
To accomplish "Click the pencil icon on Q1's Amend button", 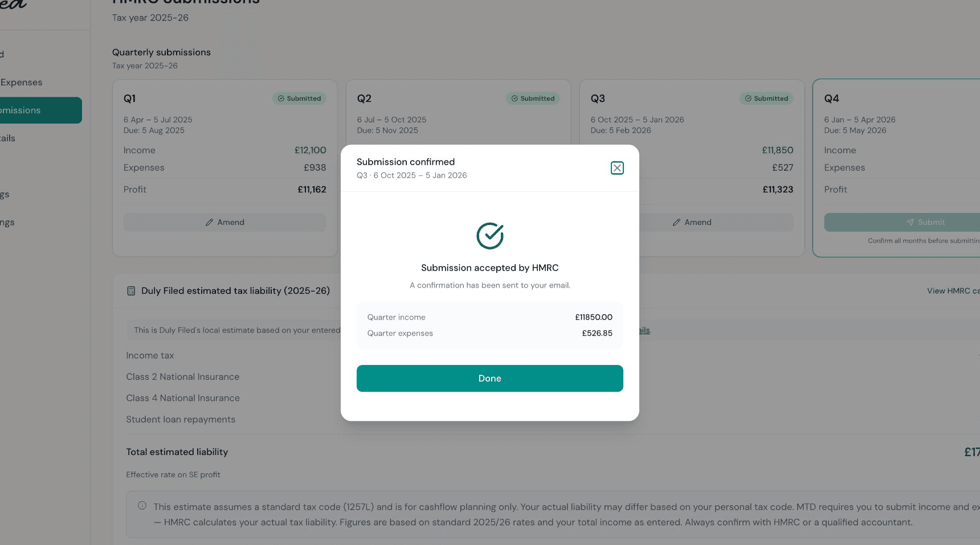I will tap(210, 222).
